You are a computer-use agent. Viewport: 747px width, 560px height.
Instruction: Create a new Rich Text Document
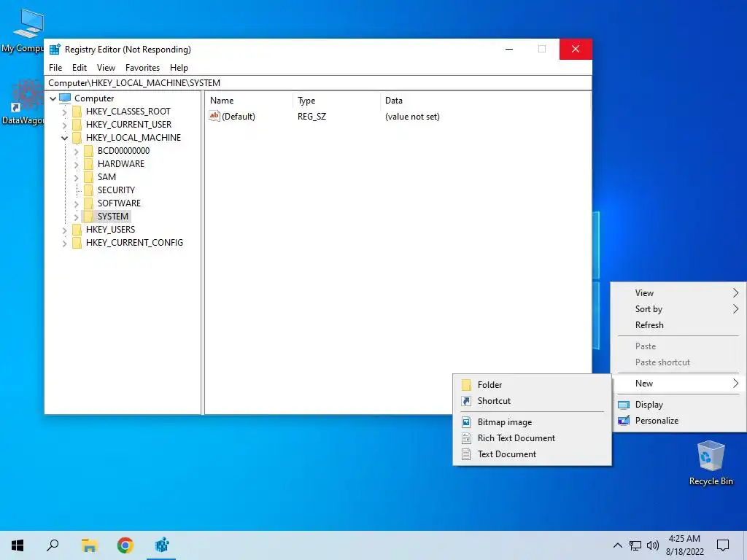point(532,438)
